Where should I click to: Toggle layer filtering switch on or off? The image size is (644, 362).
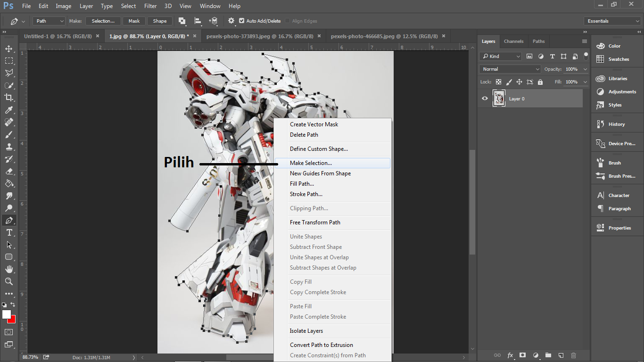(x=586, y=56)
